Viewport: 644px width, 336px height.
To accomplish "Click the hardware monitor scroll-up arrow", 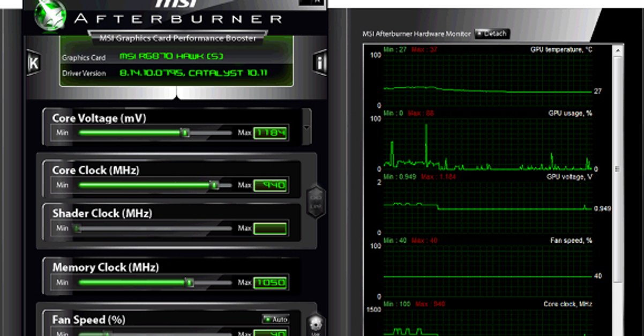I will click(618, 50).
